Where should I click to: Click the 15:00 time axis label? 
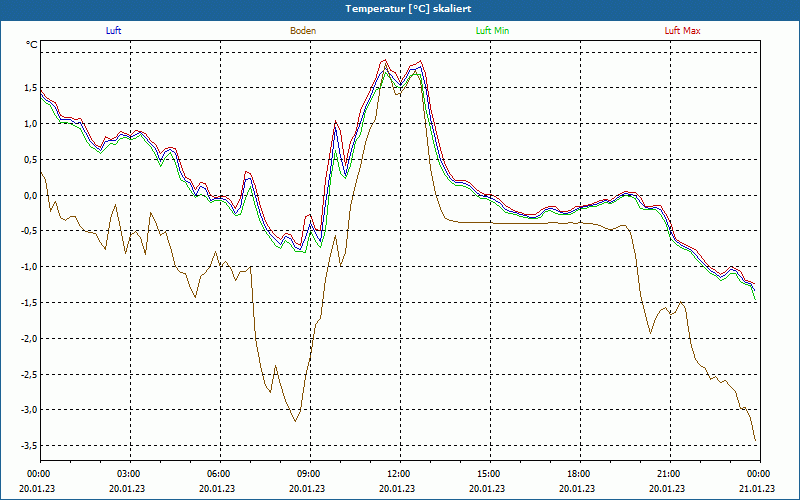490,474
